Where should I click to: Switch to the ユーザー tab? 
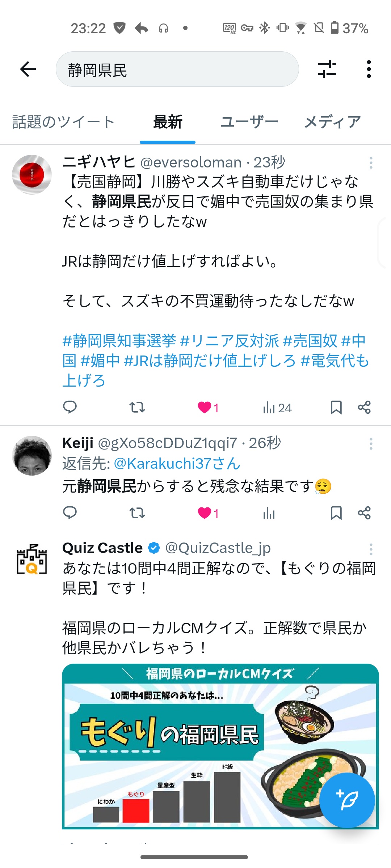(249, 122)
